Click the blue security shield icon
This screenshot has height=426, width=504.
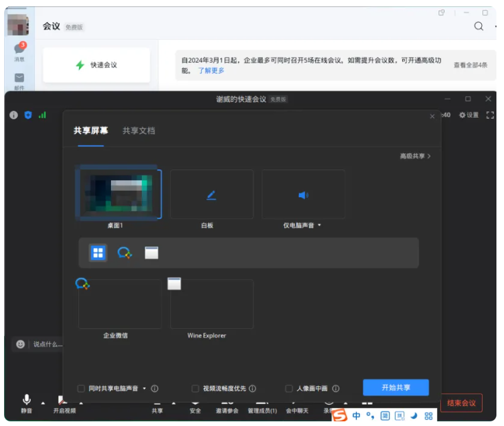point(28,115)
